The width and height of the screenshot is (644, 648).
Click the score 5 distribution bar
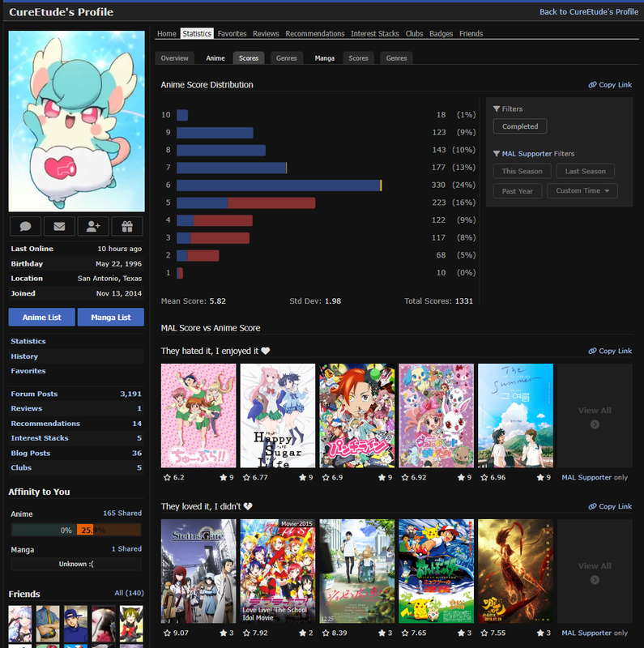pos(246,202)
